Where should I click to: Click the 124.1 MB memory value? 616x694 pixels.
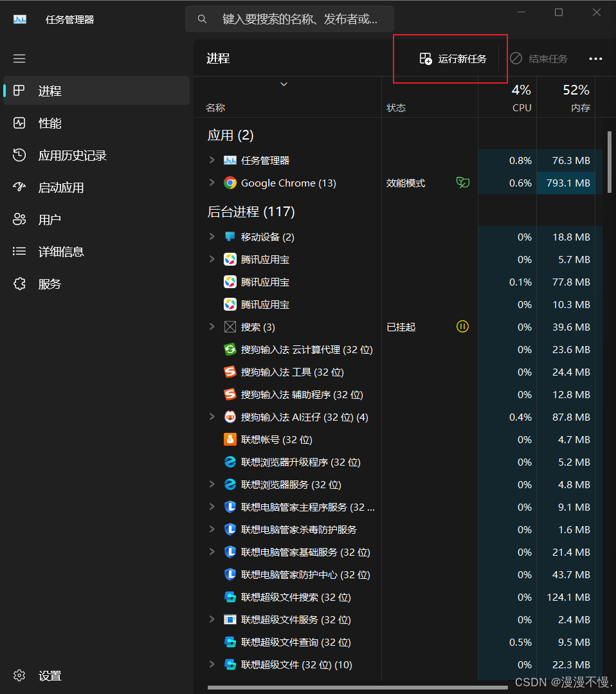coord(568,597)
